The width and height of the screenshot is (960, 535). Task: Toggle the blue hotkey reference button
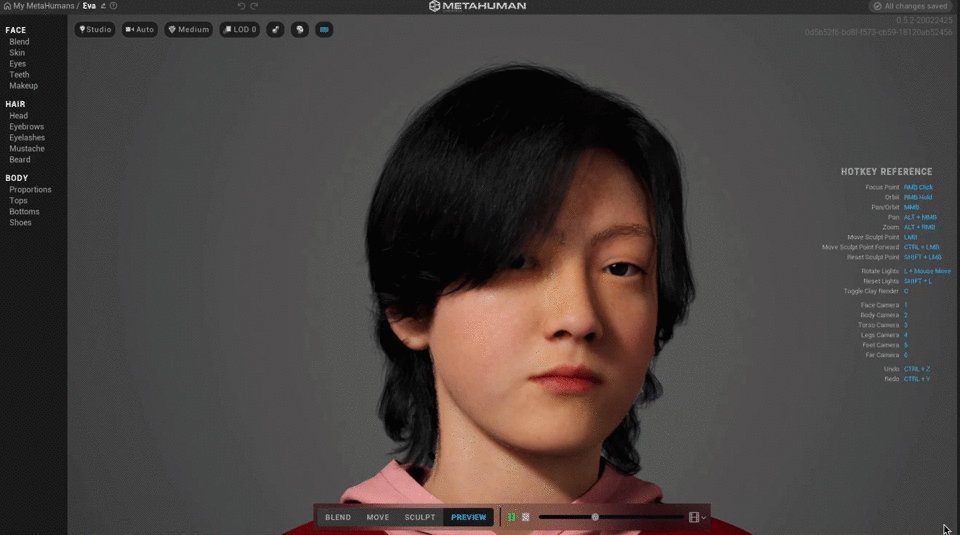[x=324, y=29]
